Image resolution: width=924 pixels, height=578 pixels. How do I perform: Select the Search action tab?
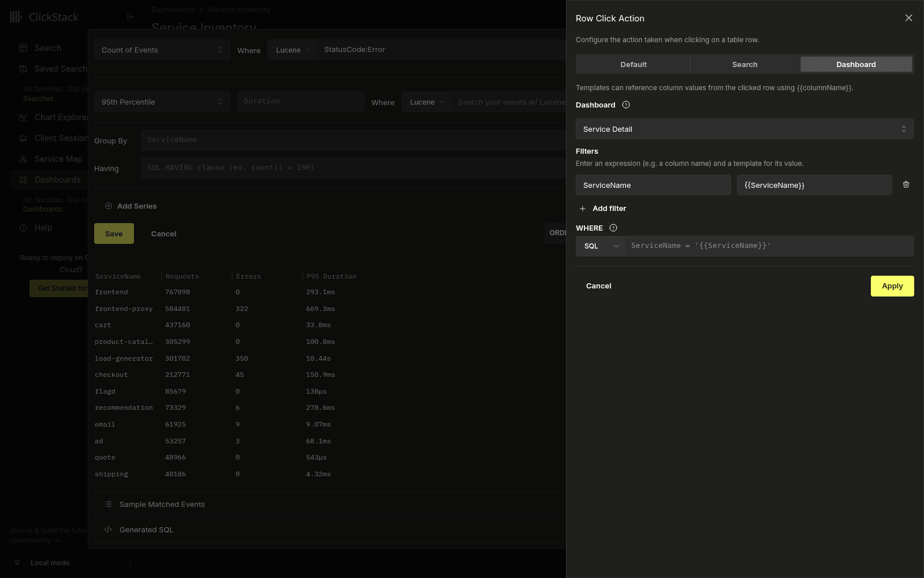[x=744, y=64]
